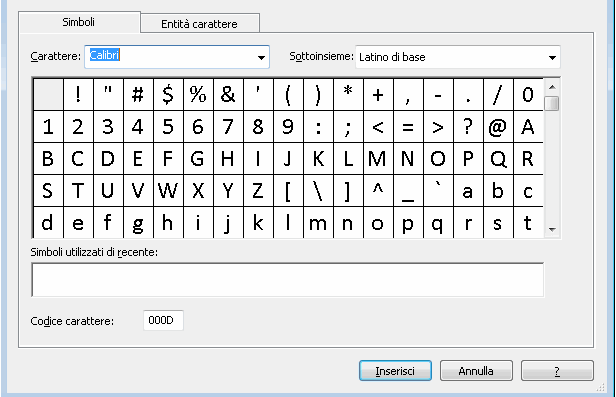The height and width of the screenshot is (397, 616).
Task: Switch to the Simboli tab
Action: (x=79, y=22)
